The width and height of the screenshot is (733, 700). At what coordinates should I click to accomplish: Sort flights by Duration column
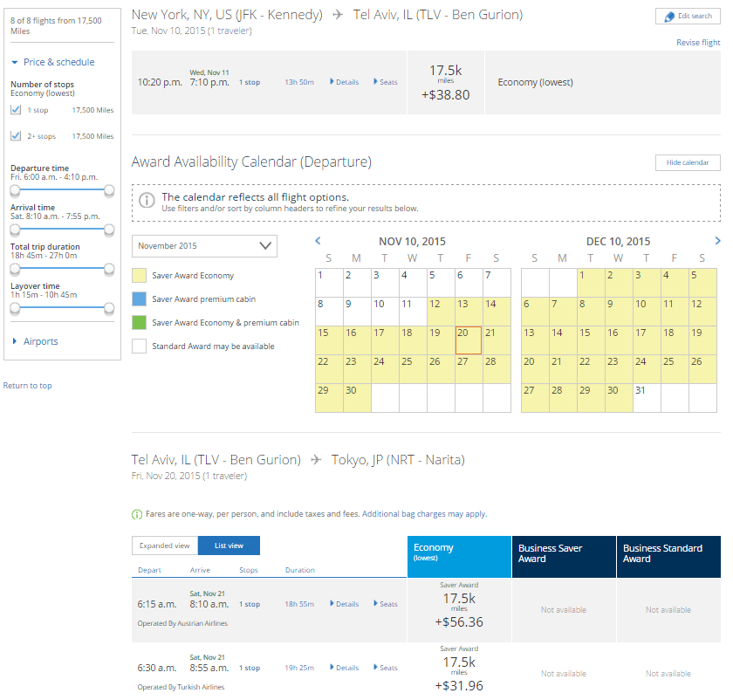[300, 570]
